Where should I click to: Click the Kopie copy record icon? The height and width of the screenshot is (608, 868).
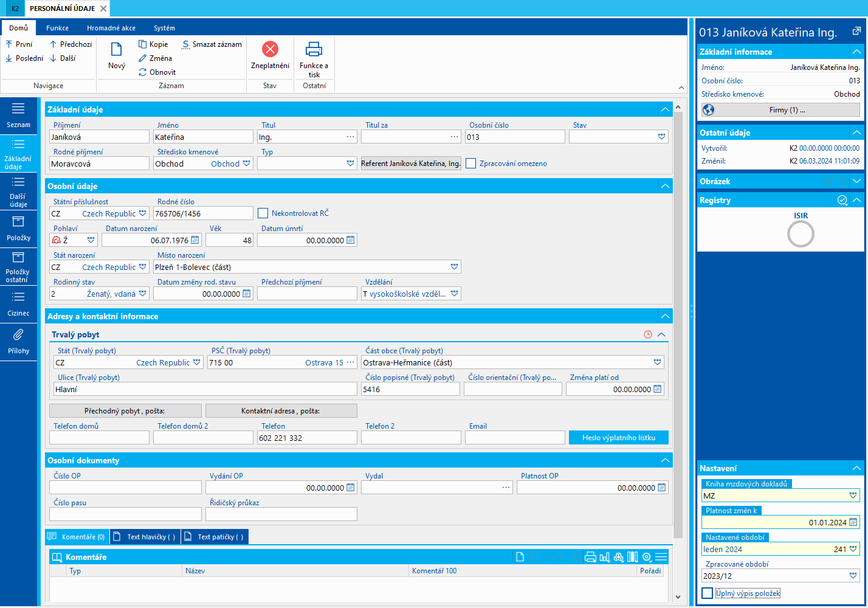pos(143,44)
